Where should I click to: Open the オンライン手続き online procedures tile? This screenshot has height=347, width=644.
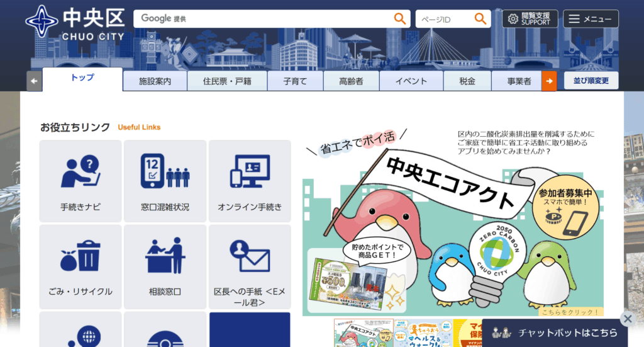(250, 181)
